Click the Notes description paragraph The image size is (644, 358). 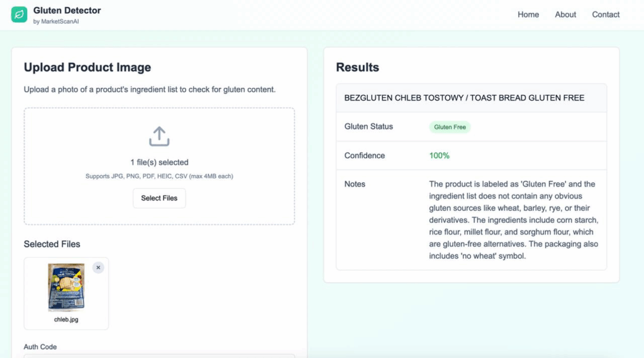(x=513, y=220)
